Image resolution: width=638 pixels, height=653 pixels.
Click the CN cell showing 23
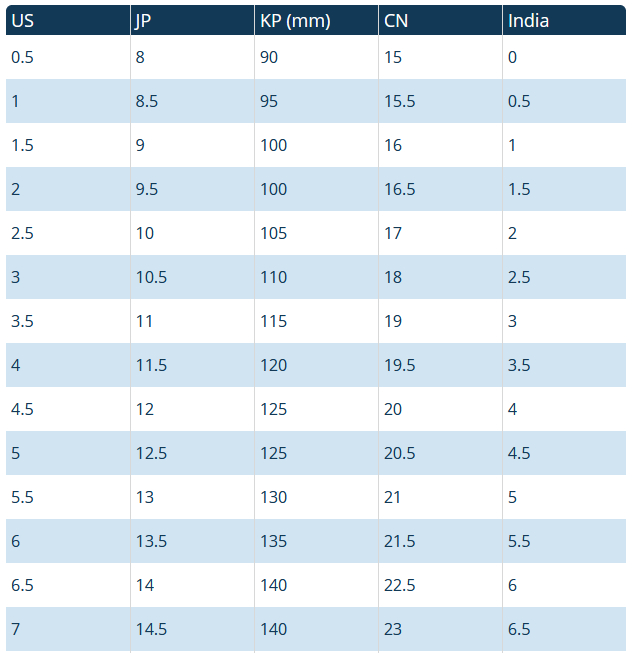pyautogui.click(x=393, y=629)
